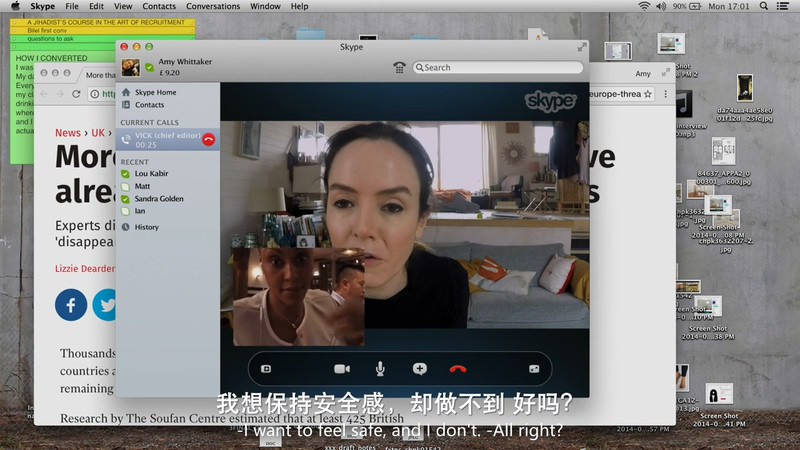
Task: Select Sandra Golden from recent contacts
Action: 159,198
